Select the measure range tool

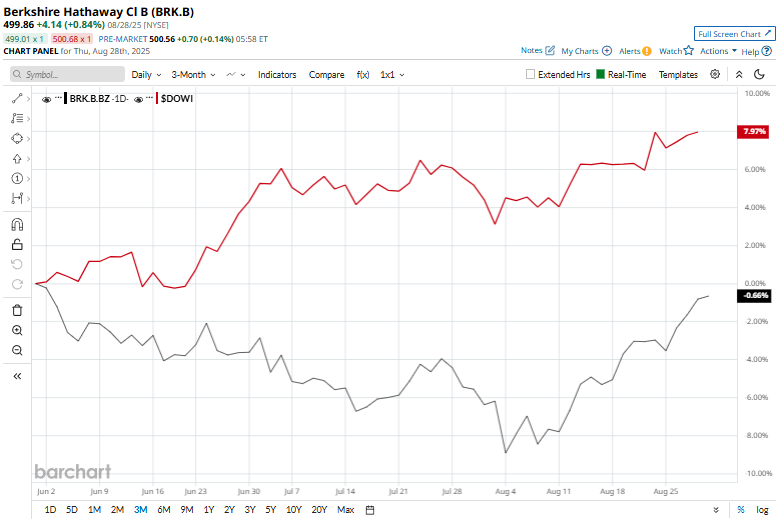17,198
